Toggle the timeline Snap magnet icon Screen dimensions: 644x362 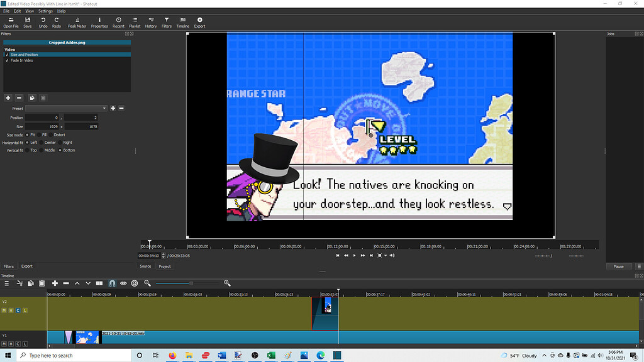[x=112, y=283]
